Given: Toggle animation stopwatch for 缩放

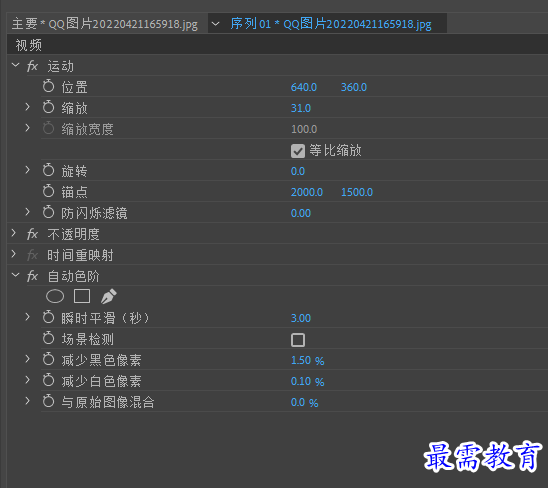Looking at the screenshot, I should click(48, 107).
